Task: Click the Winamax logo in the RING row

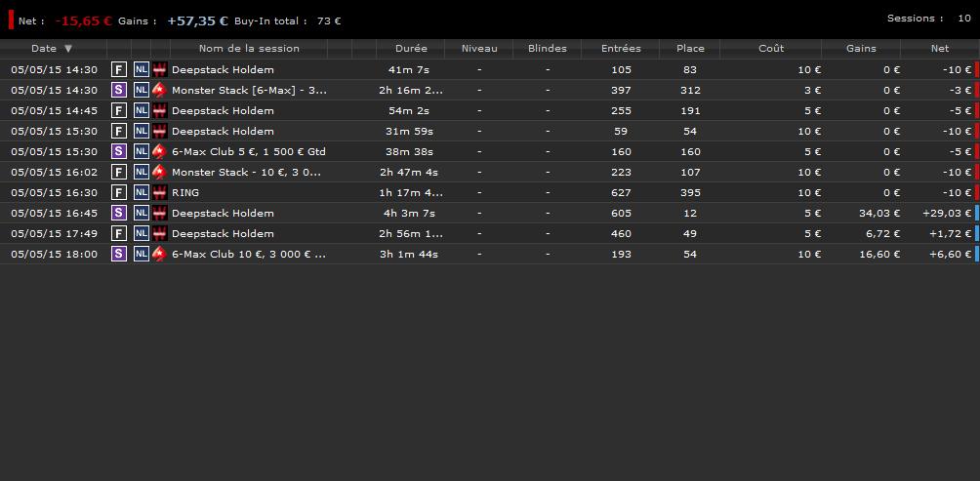Action: pos(160,192)
